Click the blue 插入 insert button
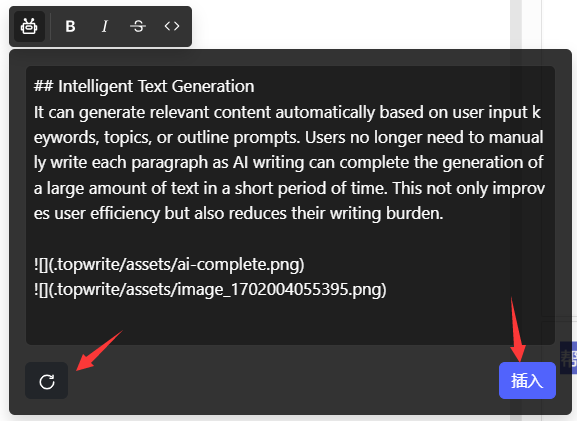Viewport: 577px width, 421px height. click(527, 381)
